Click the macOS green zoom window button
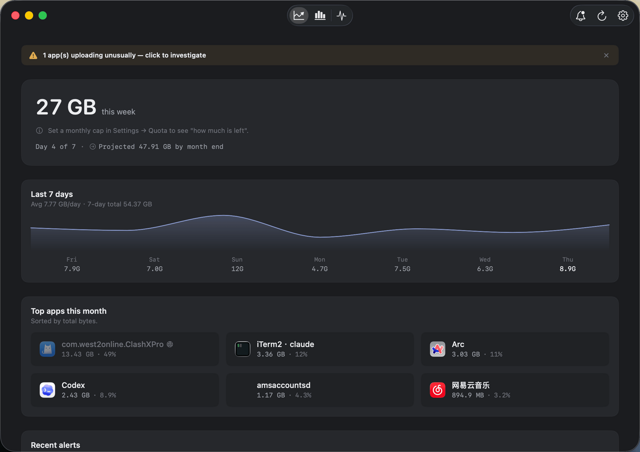The height and width of the screenshot is (452, 640). 42,16
